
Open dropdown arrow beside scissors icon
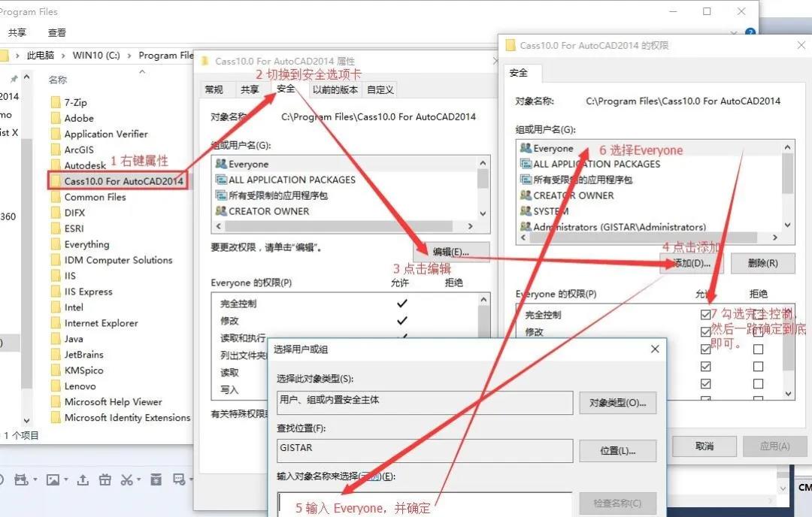click(x=140, y=479)
